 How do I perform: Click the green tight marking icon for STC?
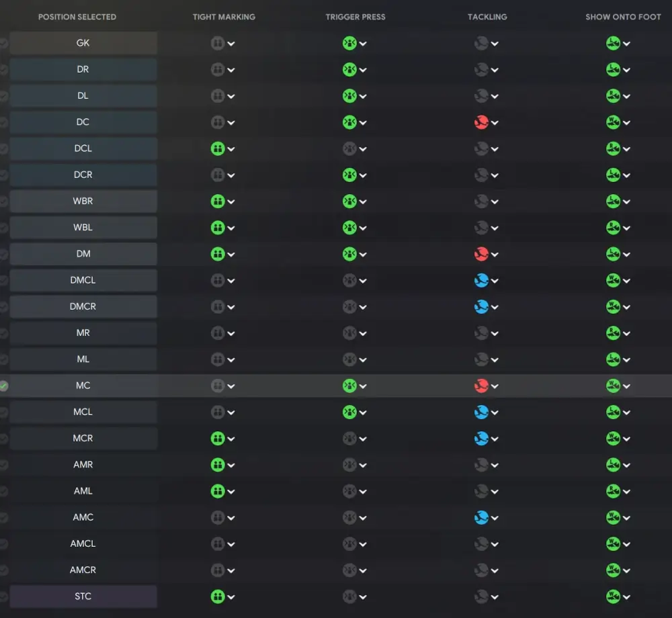click(x=218, y=596)
